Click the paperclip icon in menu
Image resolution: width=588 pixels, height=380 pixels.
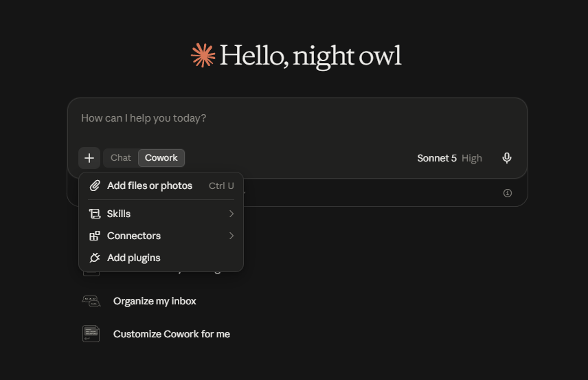pyautogui.click(x=95, y=186)
